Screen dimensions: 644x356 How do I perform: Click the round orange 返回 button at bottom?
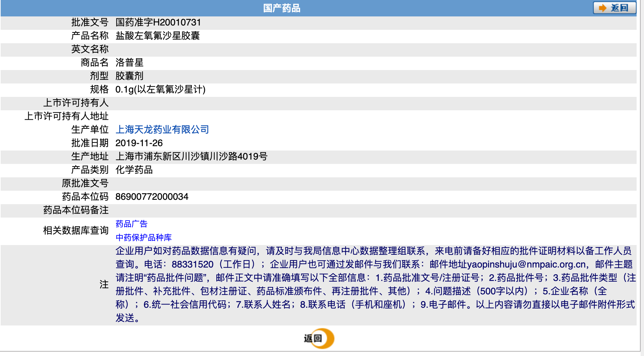point(319,339)
